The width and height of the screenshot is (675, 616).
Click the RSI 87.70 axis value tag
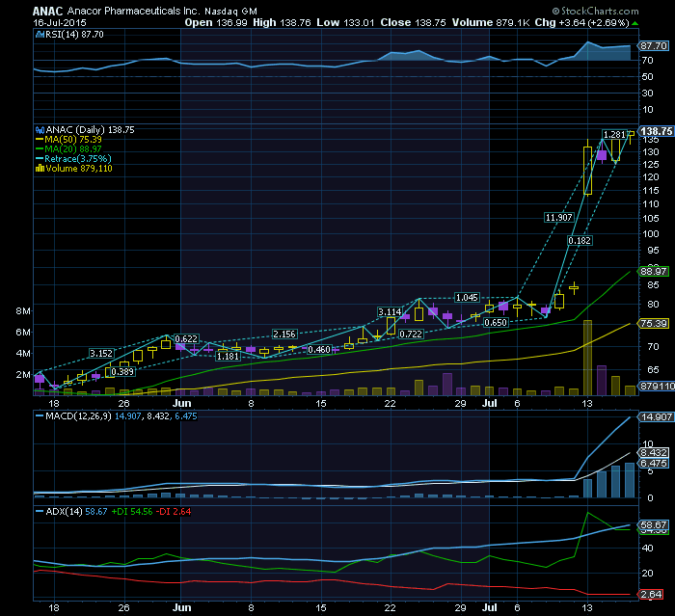tap(654, 45)
